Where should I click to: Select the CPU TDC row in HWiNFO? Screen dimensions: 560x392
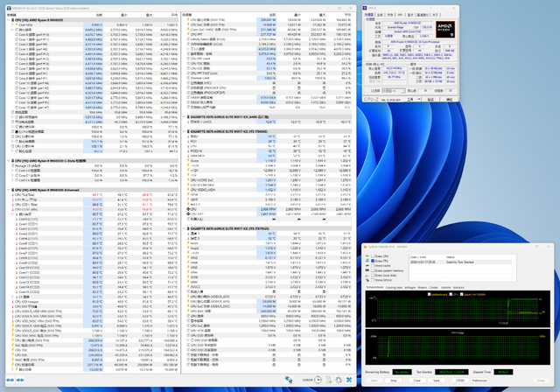point(93,350)
